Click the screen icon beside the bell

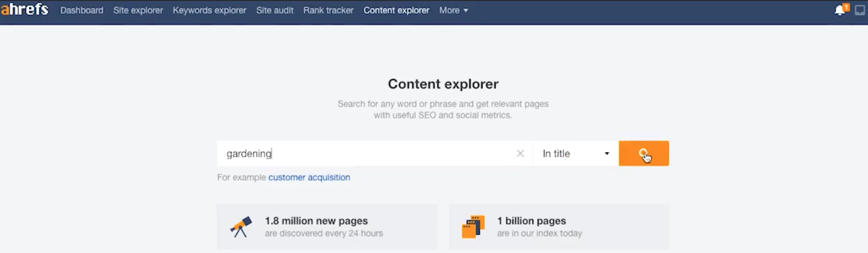tap(860, 10)
